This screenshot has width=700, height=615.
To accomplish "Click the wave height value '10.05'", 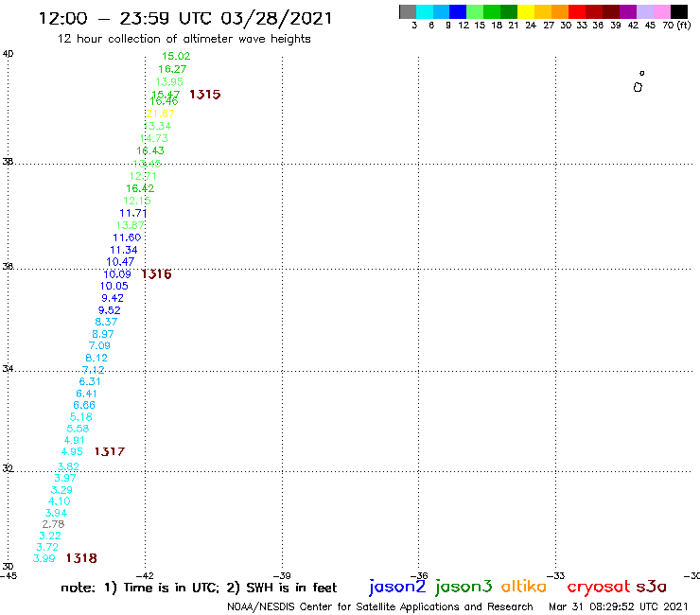I will 114,287.
